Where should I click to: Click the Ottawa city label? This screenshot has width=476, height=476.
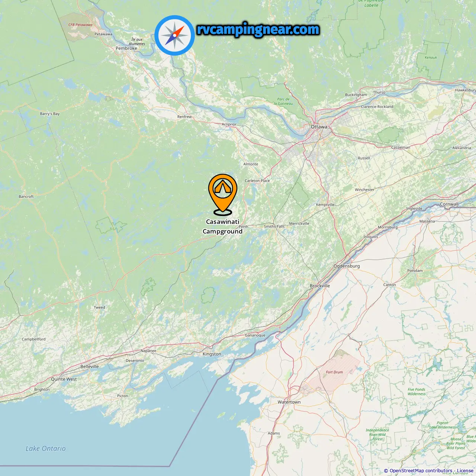pos(319,127)
